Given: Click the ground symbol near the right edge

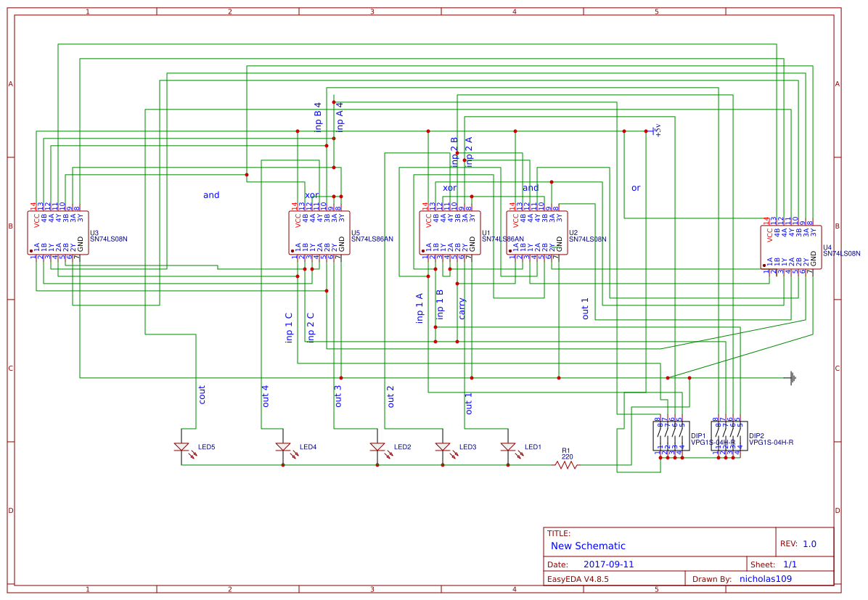Looking at the screenshot, I should tap(792, 377).
